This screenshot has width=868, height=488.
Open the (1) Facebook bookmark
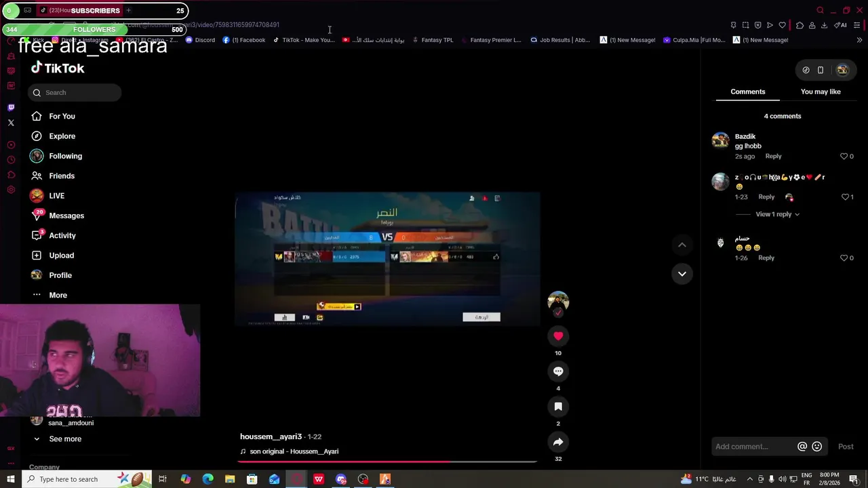(x=244, y=40)
